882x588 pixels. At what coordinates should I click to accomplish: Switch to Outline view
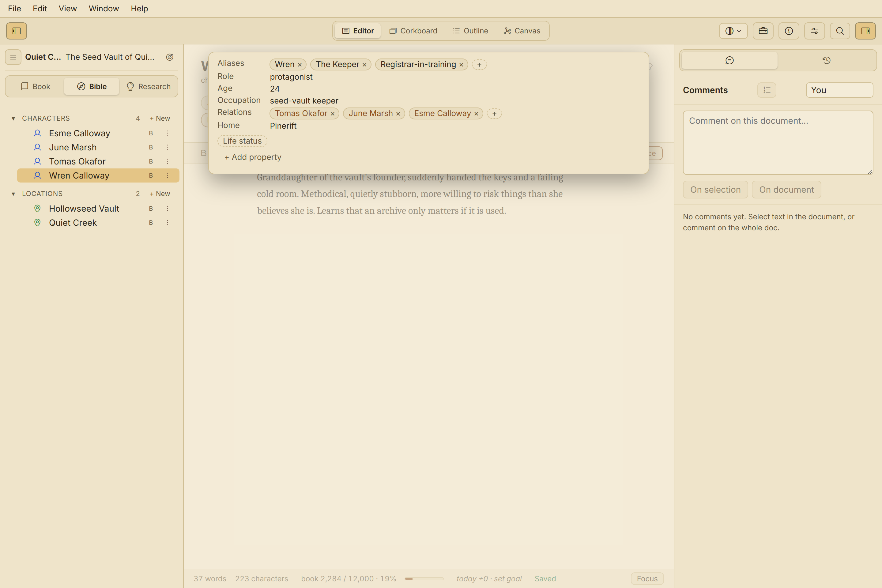(470, 31)
